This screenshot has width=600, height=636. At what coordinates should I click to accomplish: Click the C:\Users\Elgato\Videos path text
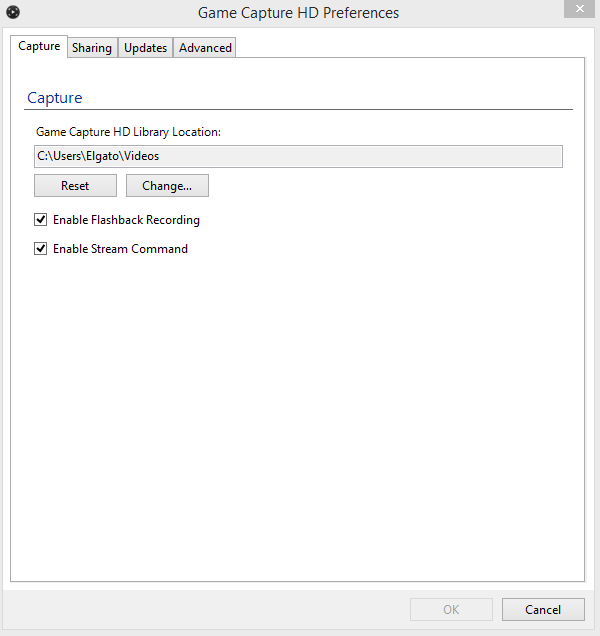(x=98, y=156)
